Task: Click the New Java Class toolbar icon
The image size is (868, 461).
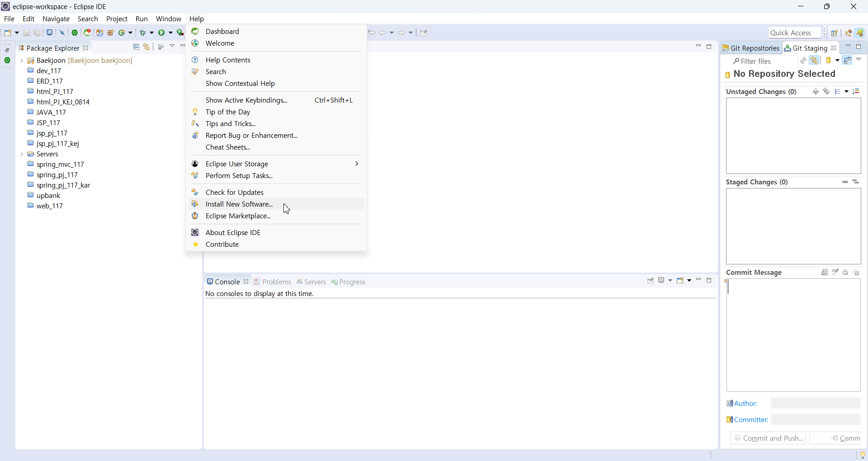Action: [x=122, y=33]
